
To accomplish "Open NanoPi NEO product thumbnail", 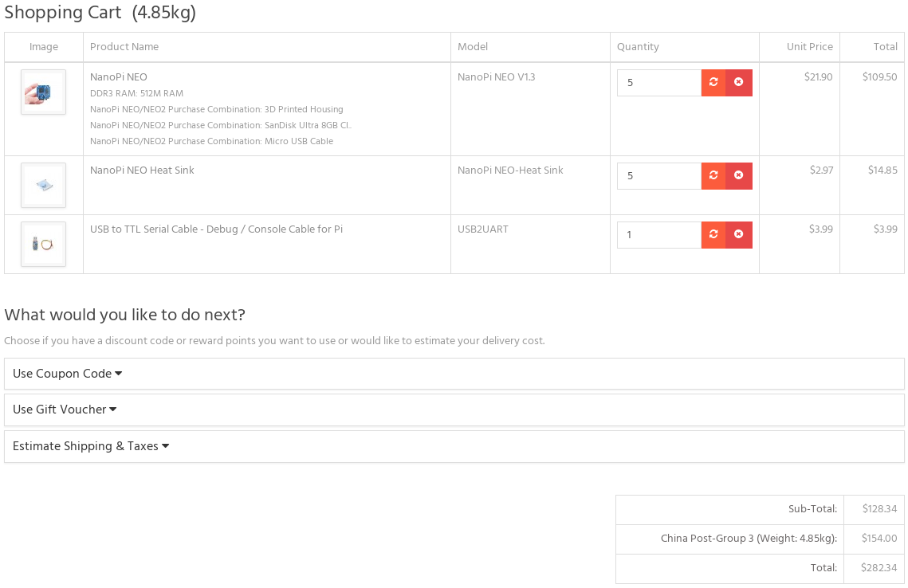I will 43,92.
